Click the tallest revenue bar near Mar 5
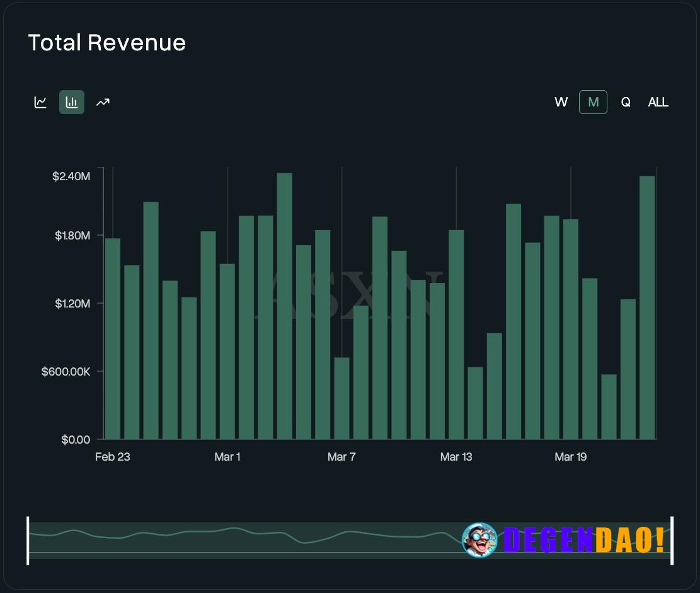Screen dimensions: 700x593 pos(285,302)
